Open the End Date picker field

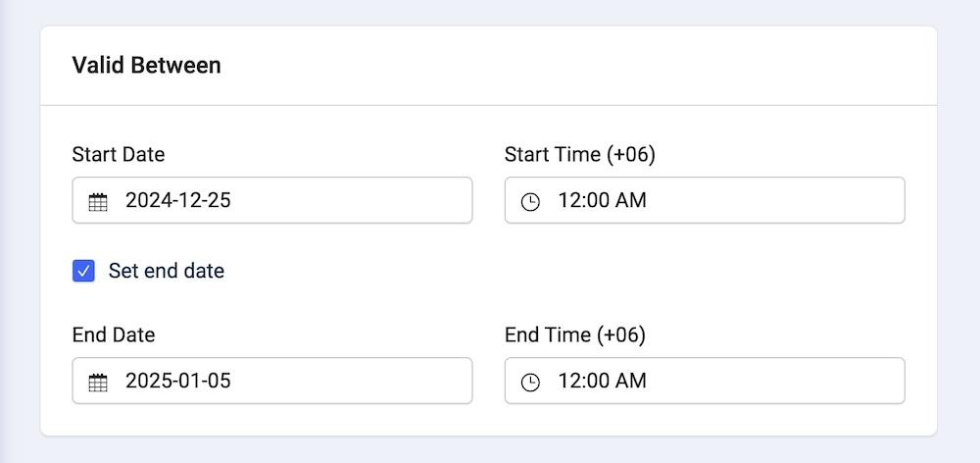point(294,381)
